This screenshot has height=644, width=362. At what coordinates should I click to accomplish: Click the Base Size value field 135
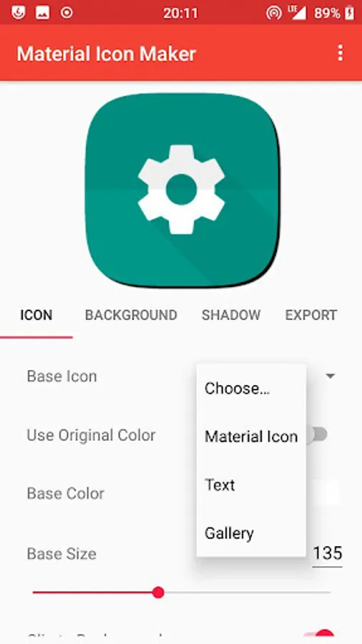tap(327, 554)
